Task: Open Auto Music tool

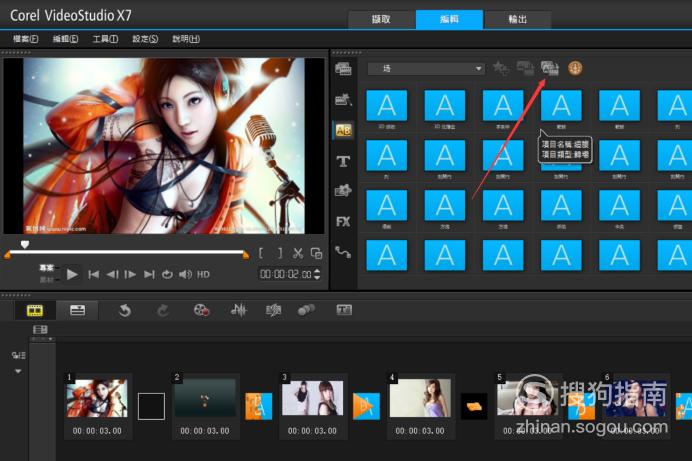Action: (273, 310)
